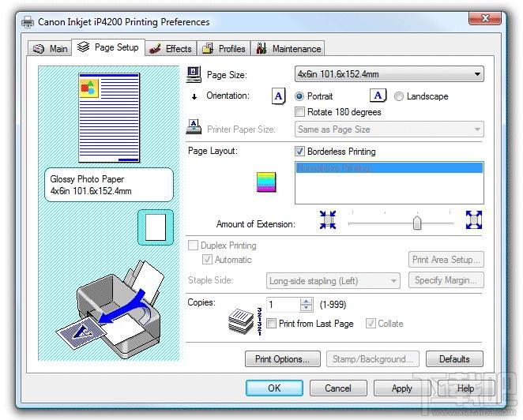Click the stacked copies paper icon
The height and width of the screenshot is (420, 523).
point(241,321)
